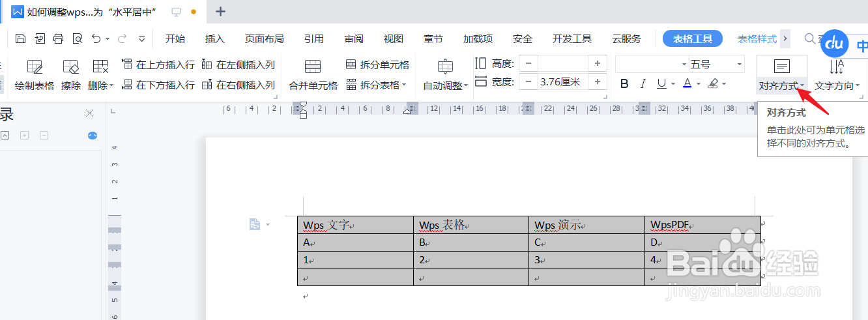868x320 pixels.
Task: Click the 高度 height value field
Action: pyautogui.click(x=562, y=63)
